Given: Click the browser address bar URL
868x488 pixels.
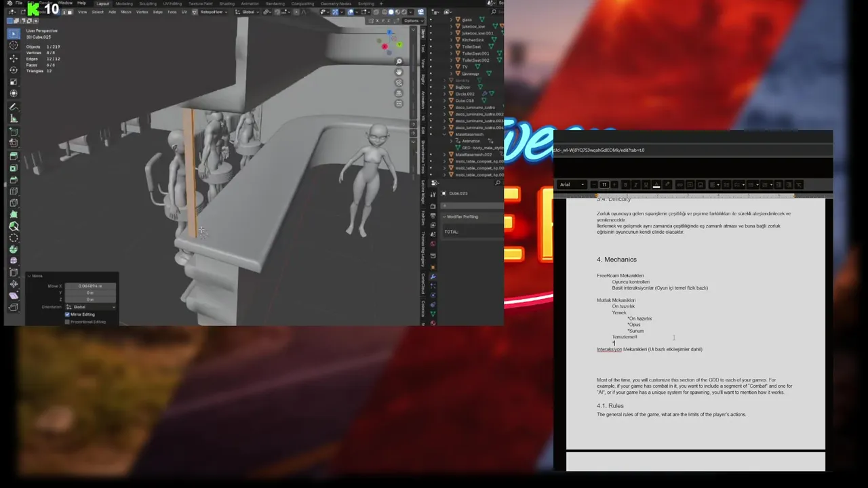Looking at the screenshot, I should tap(599, 150).
